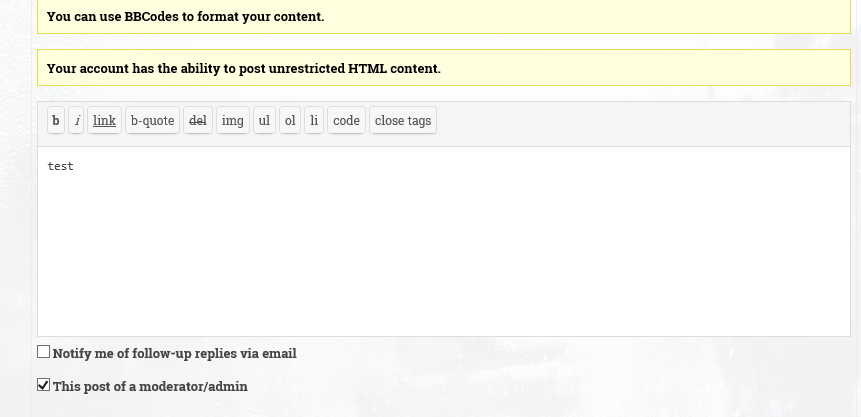Start an unordered list with ul
Screen dimensions: 861x417
264,120
